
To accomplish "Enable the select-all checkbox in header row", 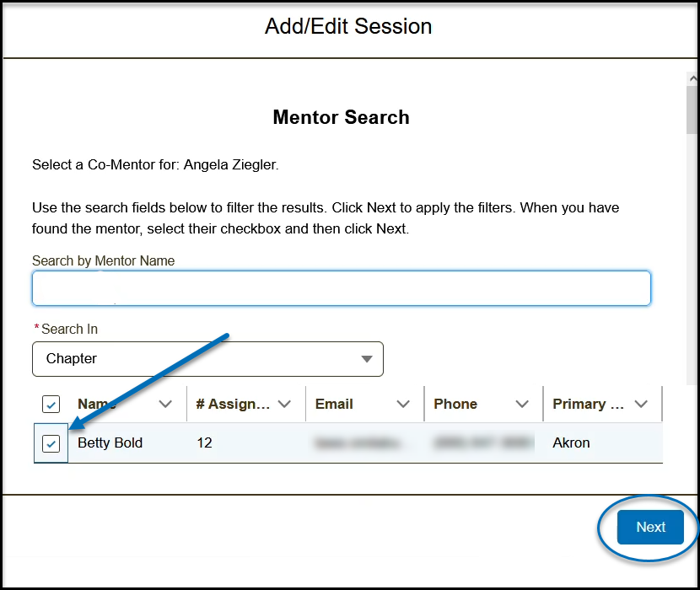I will tap(51, 404).
